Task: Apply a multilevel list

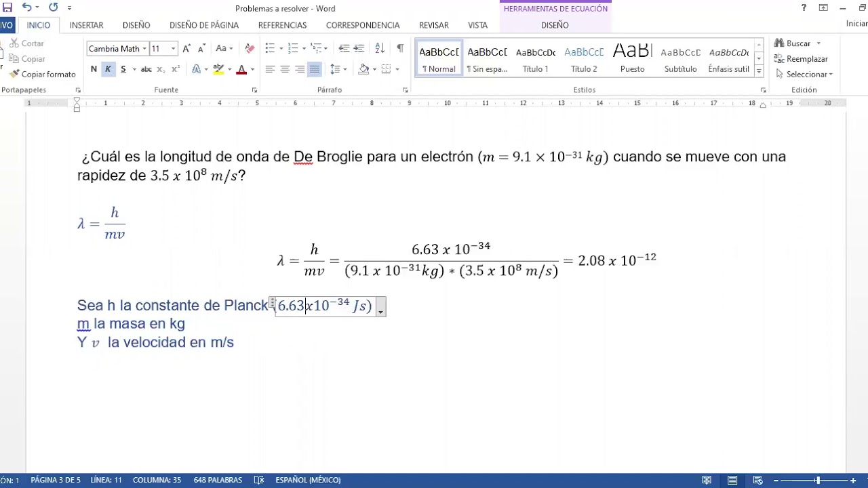Action: click(317, 49)
